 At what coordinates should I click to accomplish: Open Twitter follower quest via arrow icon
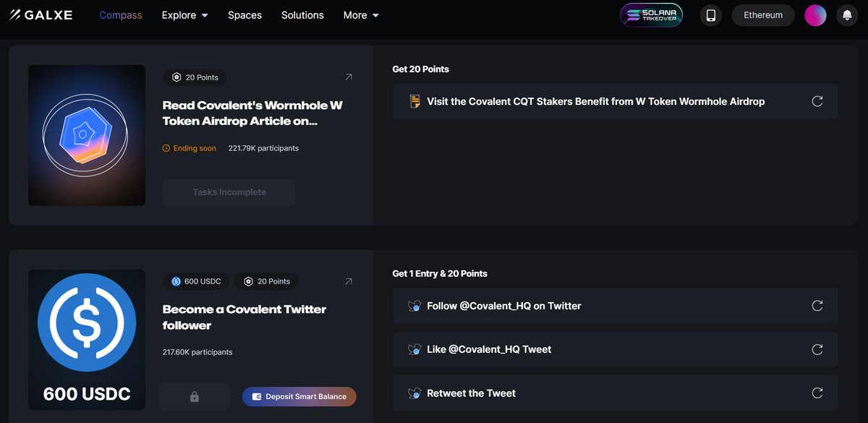pos(349,281)
